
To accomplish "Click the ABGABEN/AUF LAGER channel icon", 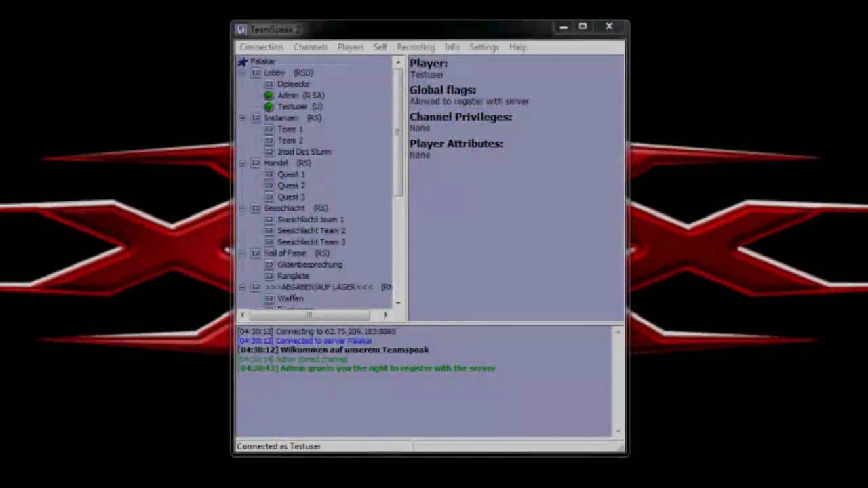I will [256, 287].
